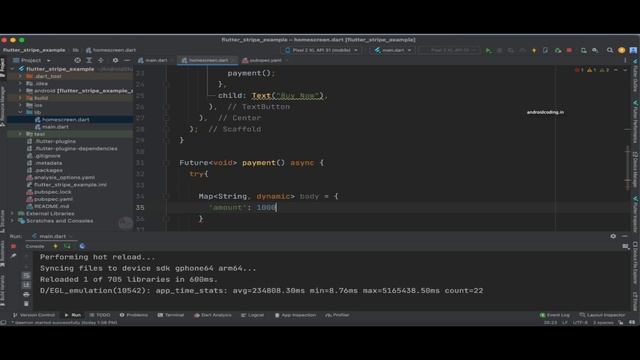This screenshot has height=360, width=640.
Task: Expand the build folder
Action: (20, 98)
